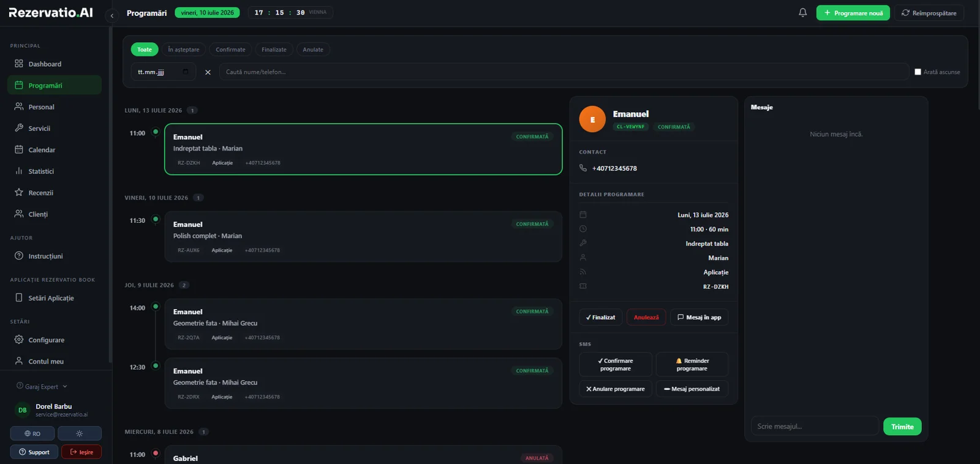Click the Programare nouă button
Screen dimensions: 980x464
coord(853,13)
